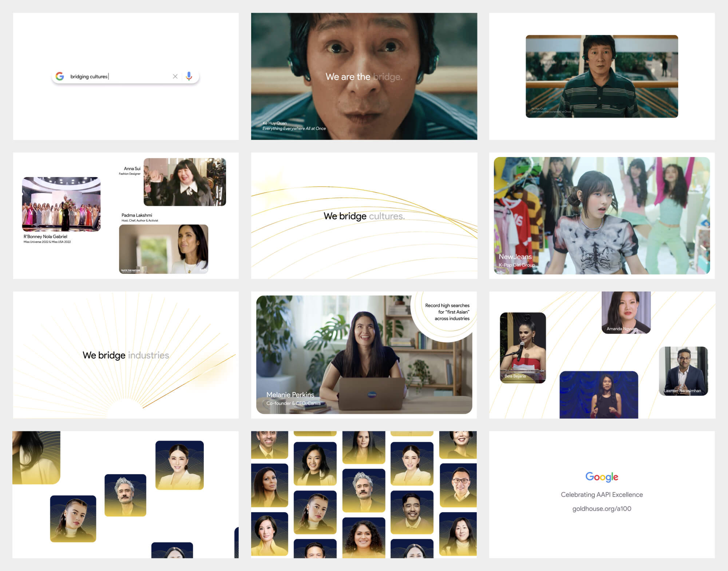
Task: Select the "Celebrating AAPI Excellence" text
Action: pyautogui.click(x=602, y=495)
